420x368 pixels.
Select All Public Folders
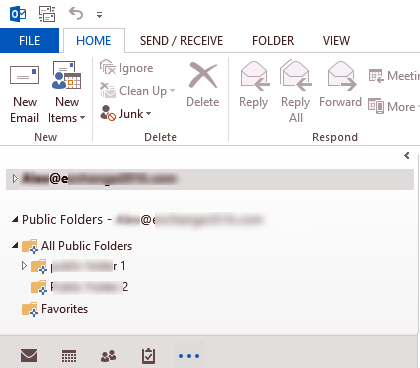pyautogui.click(x=77, y=246)
